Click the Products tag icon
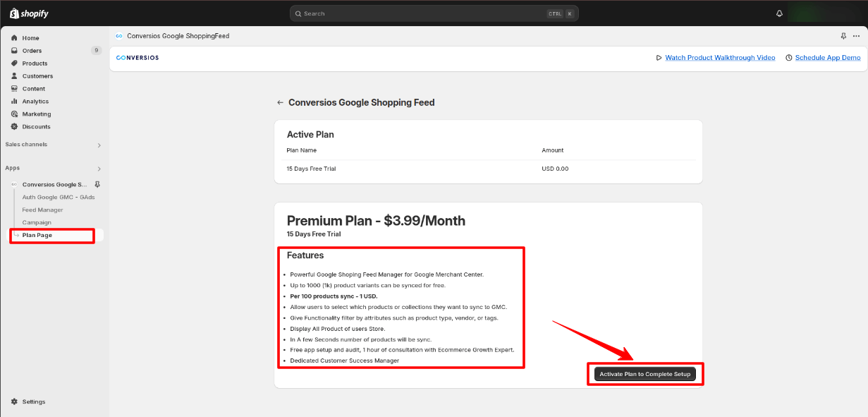 tap(14, 64)
